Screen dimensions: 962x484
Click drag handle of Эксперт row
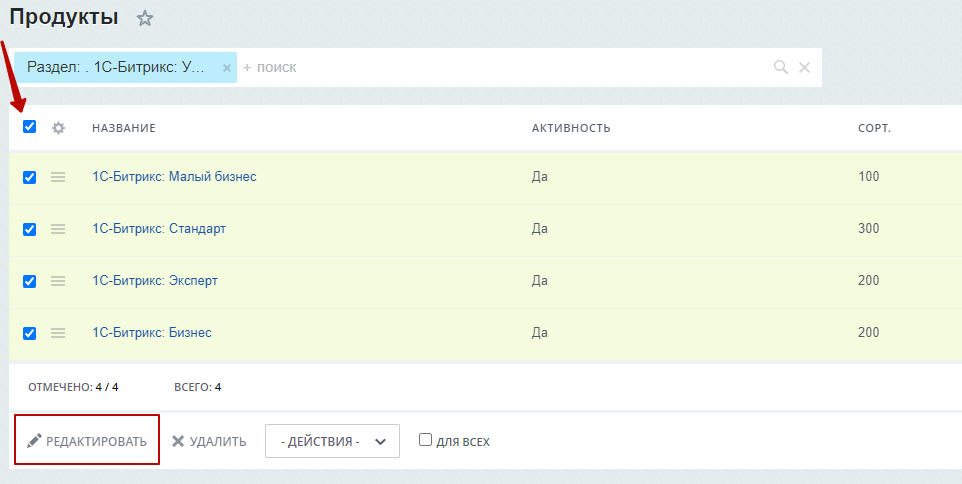58,281
